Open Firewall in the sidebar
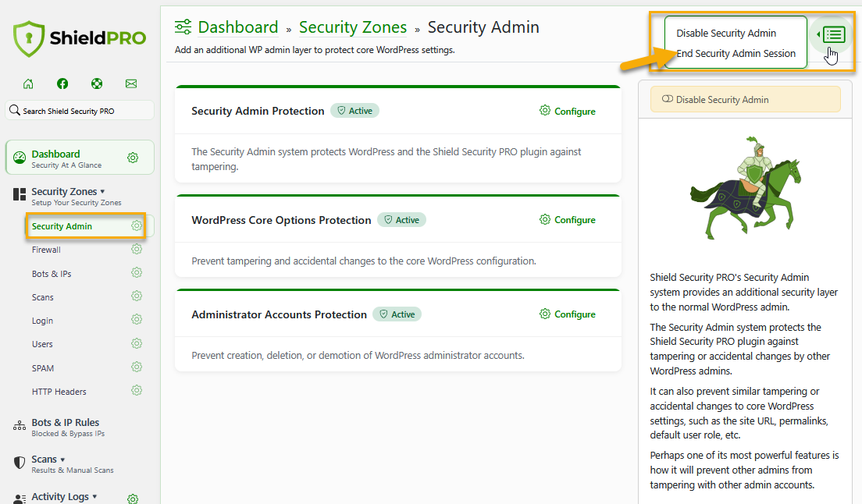This screenshot has height=504, width=862. pyautogui.click(x=46, y=250)
